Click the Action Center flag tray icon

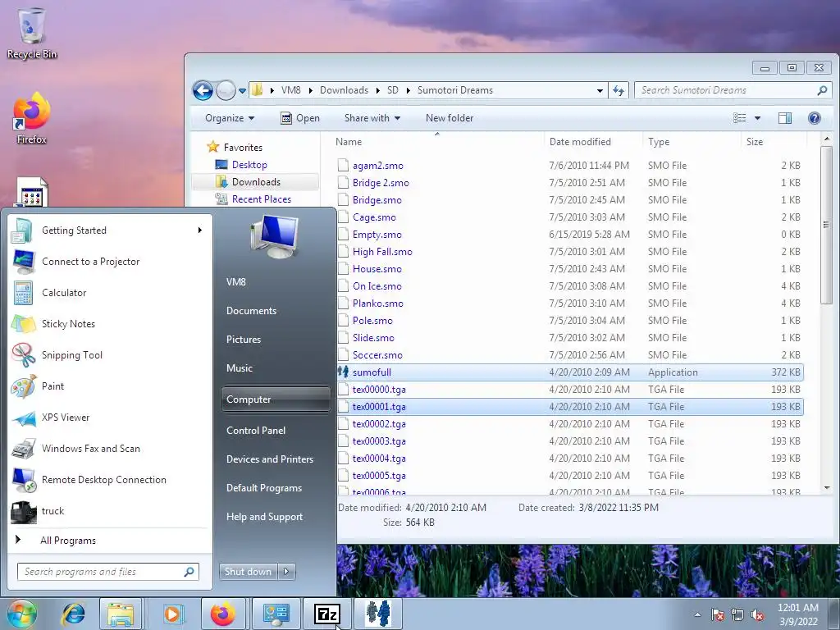click(717, 614)
